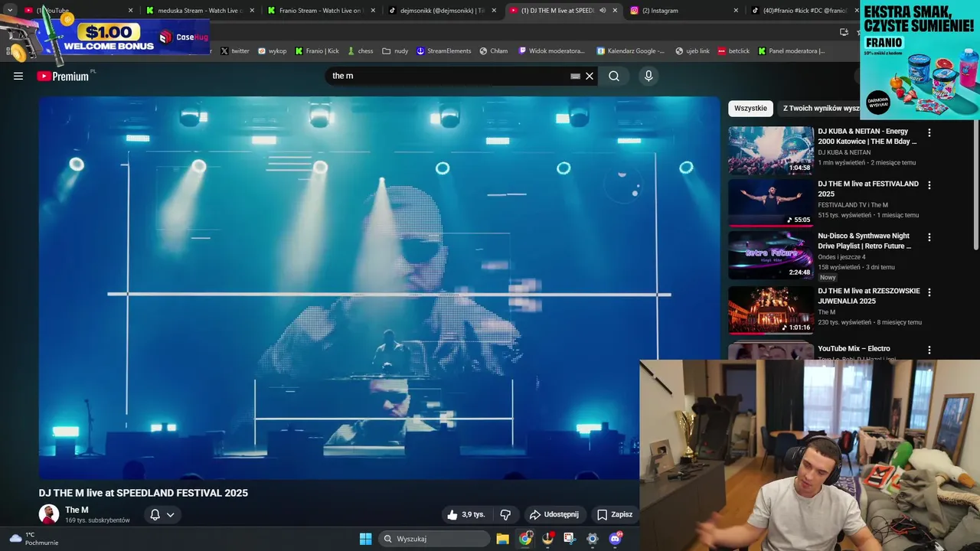This screenshot has height=551, width=980.
Task: Open the betclick bookmark
Action: tap(733, 51)
